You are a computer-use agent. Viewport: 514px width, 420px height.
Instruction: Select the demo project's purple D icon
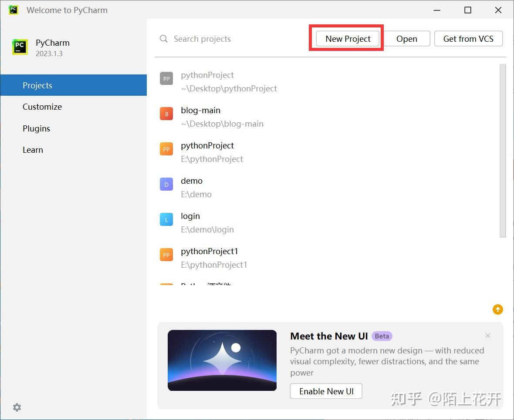(166, 185)
